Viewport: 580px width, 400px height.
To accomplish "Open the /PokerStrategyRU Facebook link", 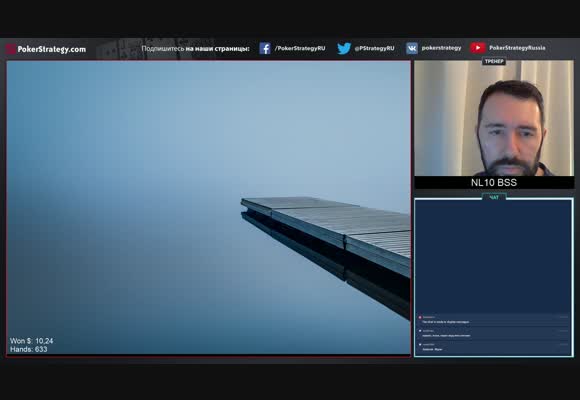I will [x=300, y=48].
